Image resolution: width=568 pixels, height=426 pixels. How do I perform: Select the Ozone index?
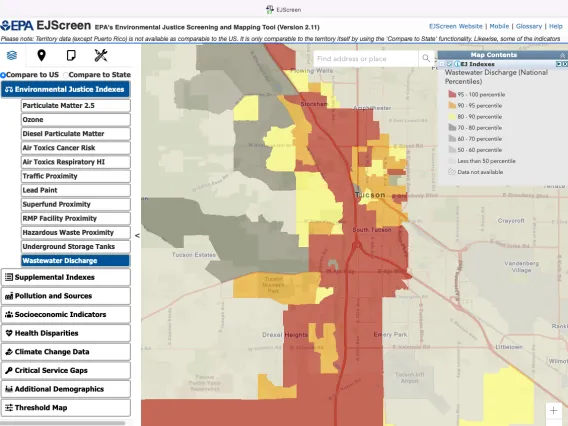click(x=76, y=120)
